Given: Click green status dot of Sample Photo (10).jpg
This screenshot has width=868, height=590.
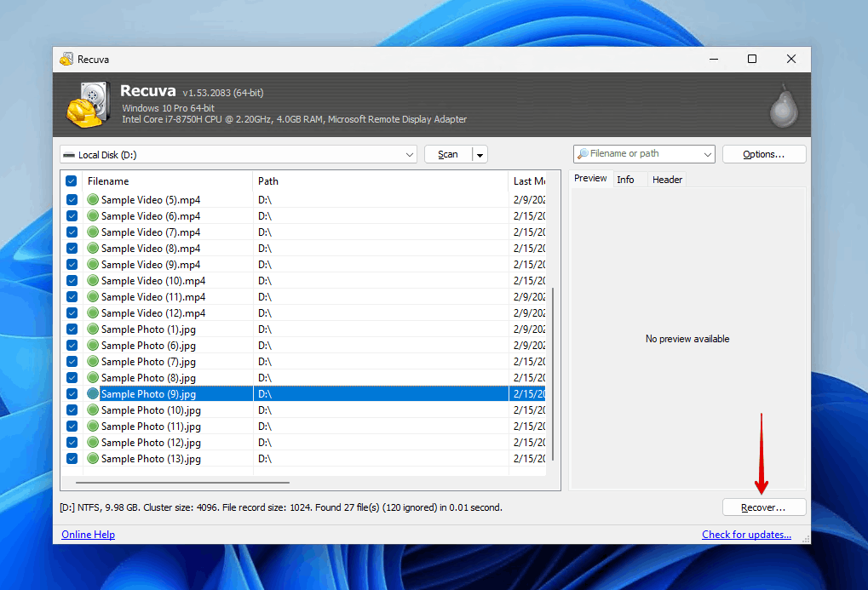Looking at the screenshot, I should [93, 410].
